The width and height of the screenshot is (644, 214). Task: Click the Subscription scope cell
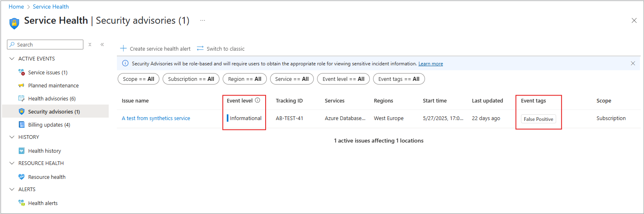pyautogui.click(x=611, y=118)
